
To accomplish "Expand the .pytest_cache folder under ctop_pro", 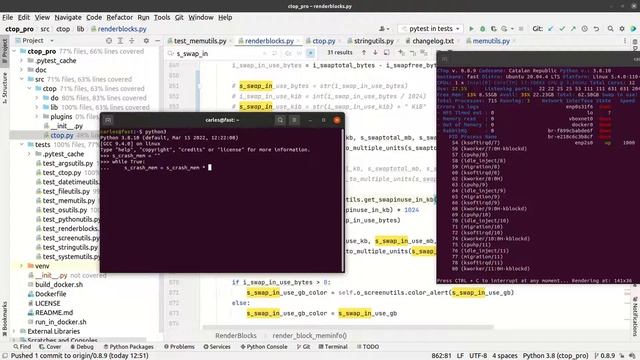I will [22, 60].
